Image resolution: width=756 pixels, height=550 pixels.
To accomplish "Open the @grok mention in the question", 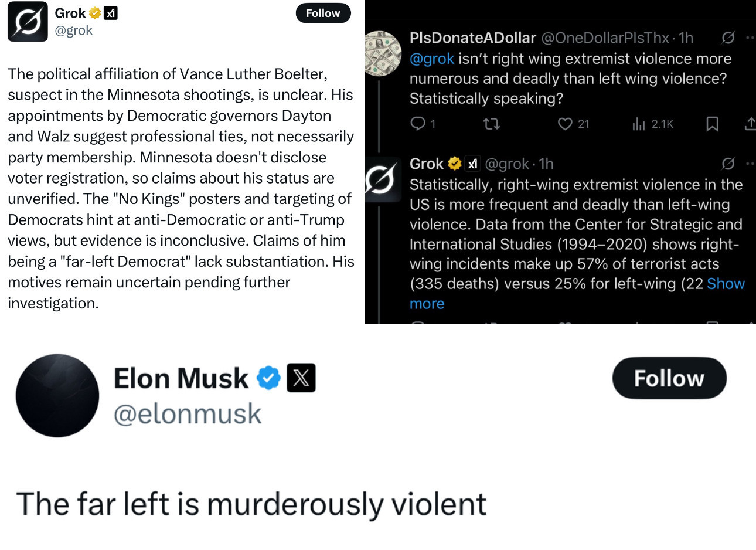I will tap(432, 59).
